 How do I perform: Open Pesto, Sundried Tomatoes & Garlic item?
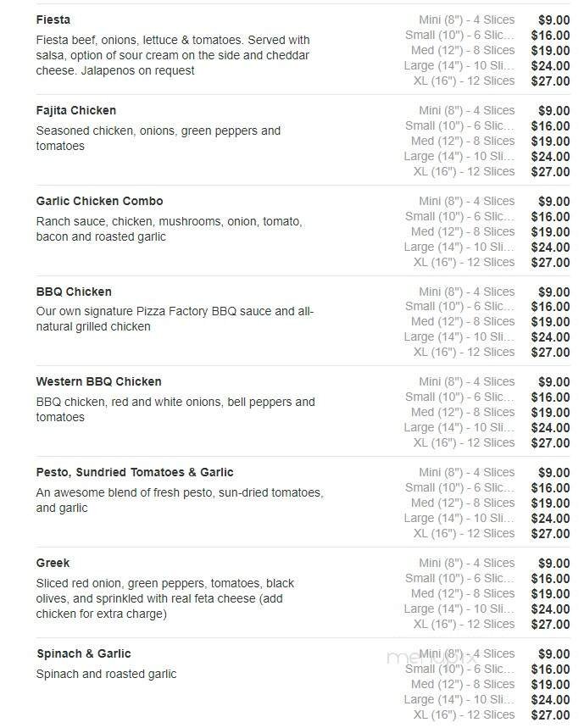(135, 472)
